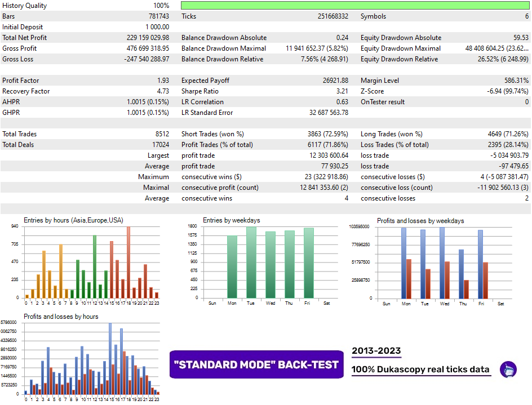The image size is (532, 405).
Task: Click the purple round logo icon
Action: 508,370
